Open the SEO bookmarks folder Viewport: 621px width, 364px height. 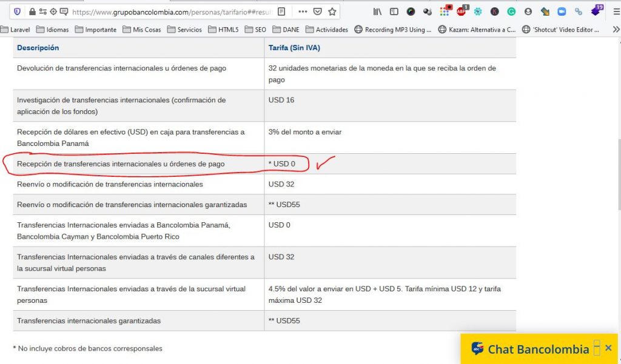coord(255,29)
